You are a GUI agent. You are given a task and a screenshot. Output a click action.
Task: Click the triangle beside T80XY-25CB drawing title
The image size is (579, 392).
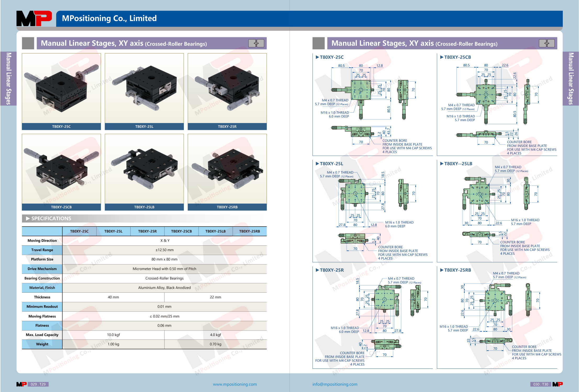coord(442,57)
